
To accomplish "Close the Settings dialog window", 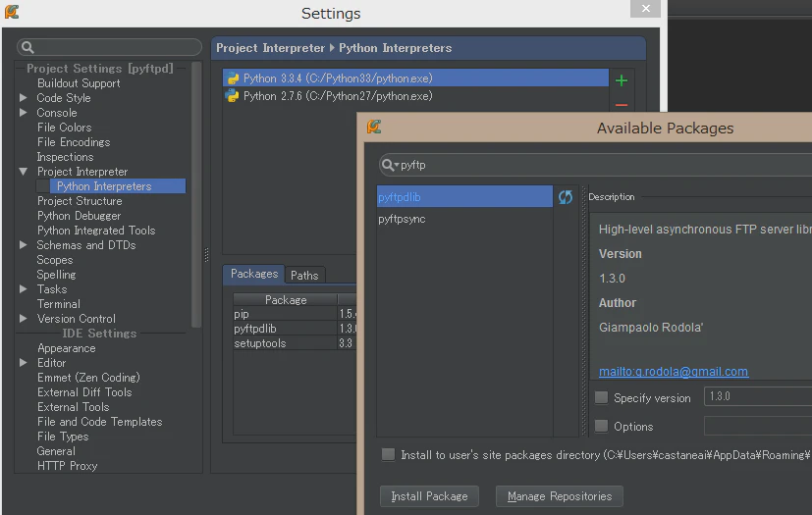I will point(645,8).
